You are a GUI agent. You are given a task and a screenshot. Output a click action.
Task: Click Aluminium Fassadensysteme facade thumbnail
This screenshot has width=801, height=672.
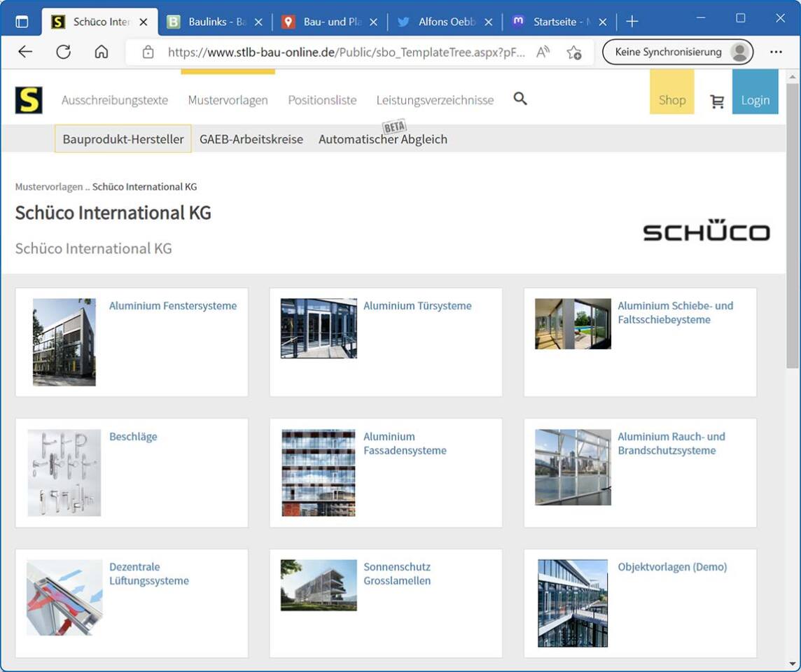click(319, 473)
